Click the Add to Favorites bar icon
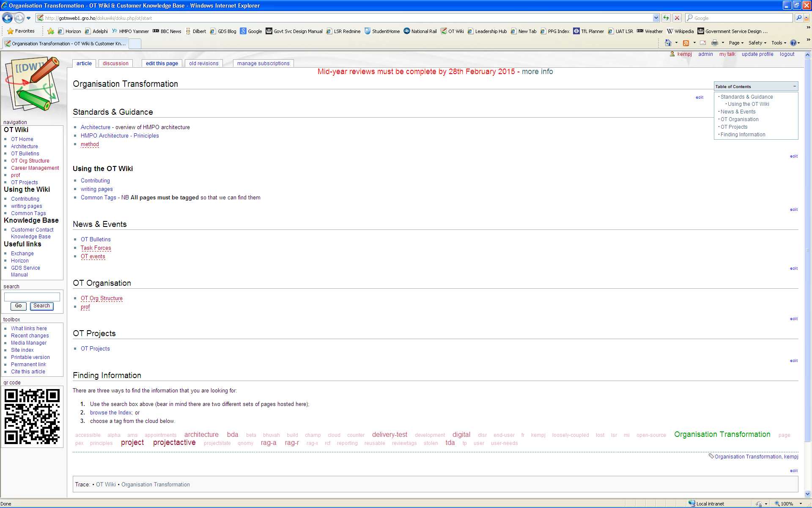The width and height of the screenshot is (812, 508). (51, 31)
